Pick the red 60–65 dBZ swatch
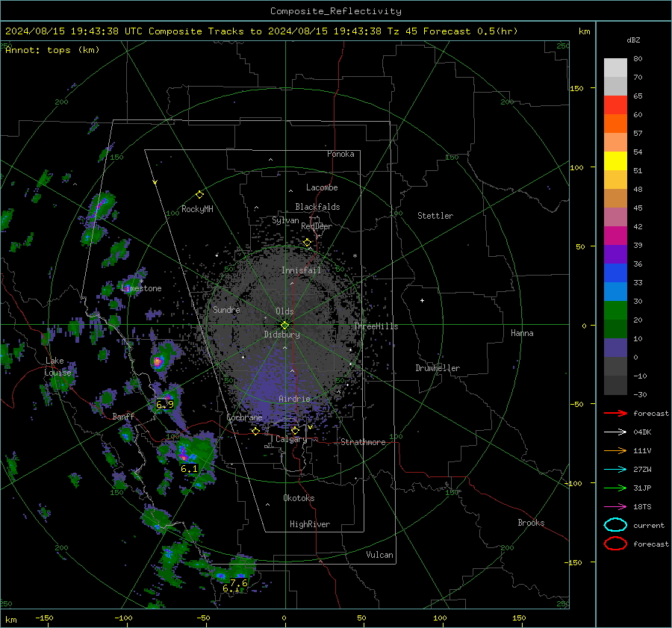This screenshot has width=672, height=628. point(615,105)
